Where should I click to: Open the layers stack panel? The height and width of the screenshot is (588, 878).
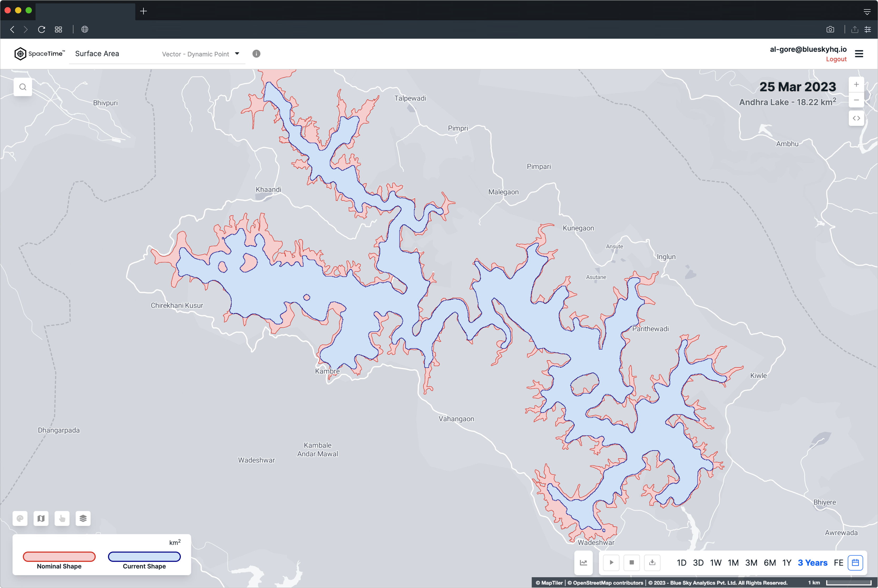coord(83,518)
